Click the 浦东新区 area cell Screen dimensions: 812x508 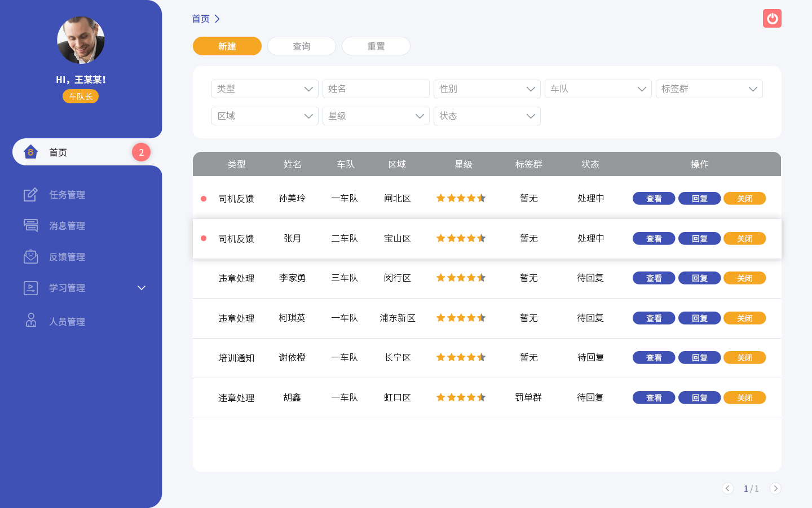pos(398,318)
